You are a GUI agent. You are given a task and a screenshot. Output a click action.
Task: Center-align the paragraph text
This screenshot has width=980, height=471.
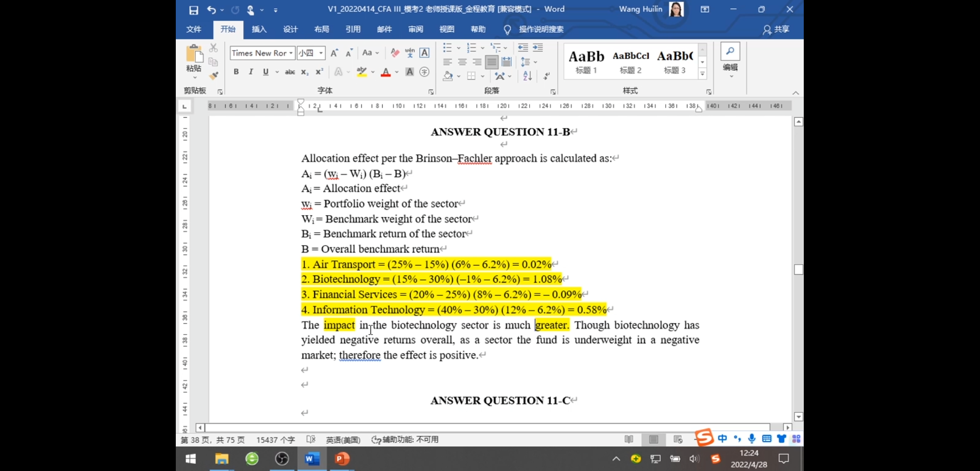click(x=462, y=62)
